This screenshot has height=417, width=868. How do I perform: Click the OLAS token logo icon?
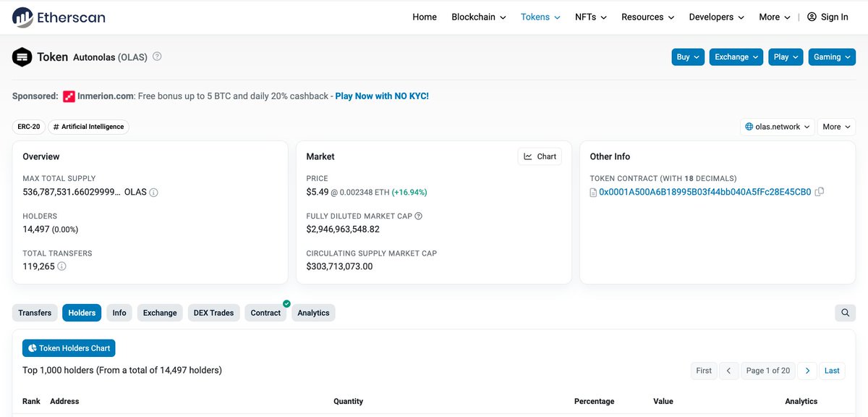coord(22,56)
